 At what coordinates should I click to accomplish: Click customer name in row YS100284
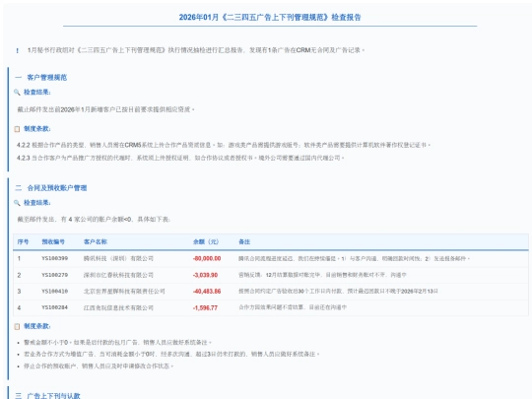(x=118, y=307)
